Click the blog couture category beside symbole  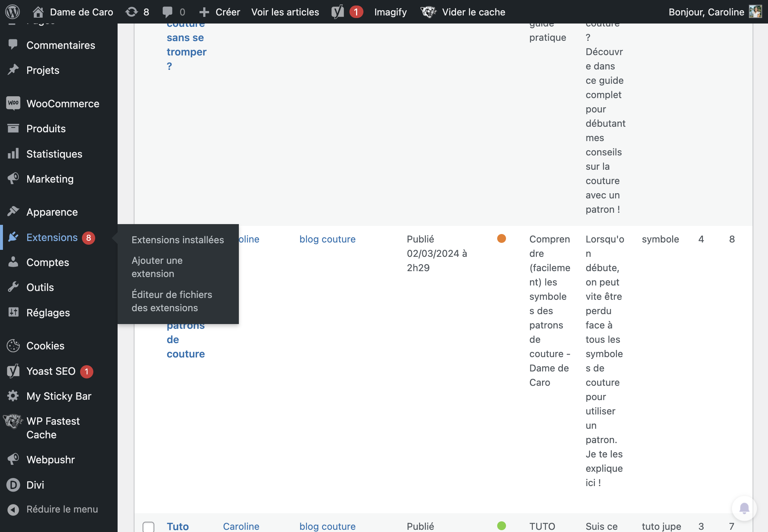coord(327,239)
